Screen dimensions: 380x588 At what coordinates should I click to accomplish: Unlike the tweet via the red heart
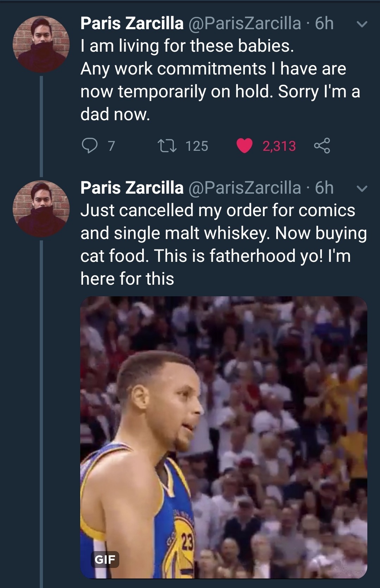pyautogui.click(x=245, y=146)
